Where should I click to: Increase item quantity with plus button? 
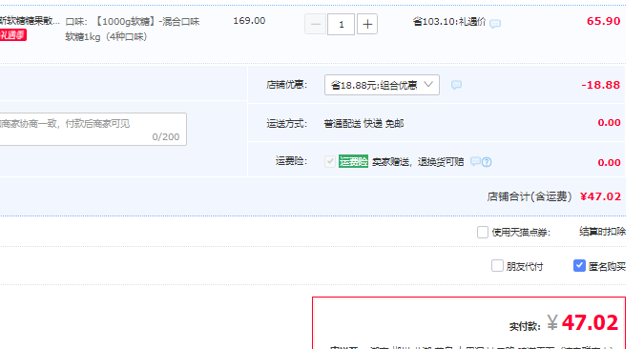367,24
